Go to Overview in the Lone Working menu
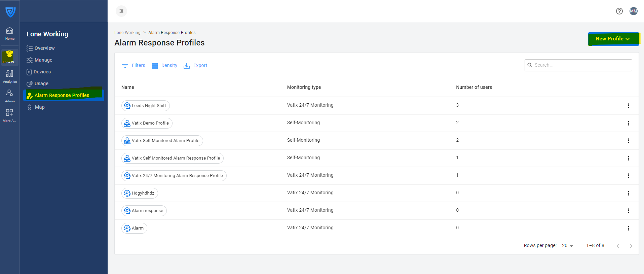Image resolution: width=644 pixels, height=274 pixels. [x=44, y=48]
